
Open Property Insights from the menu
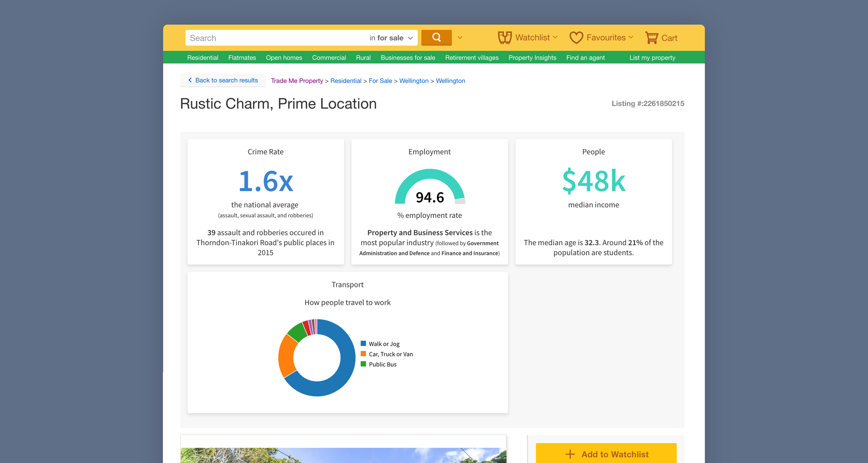532,57
